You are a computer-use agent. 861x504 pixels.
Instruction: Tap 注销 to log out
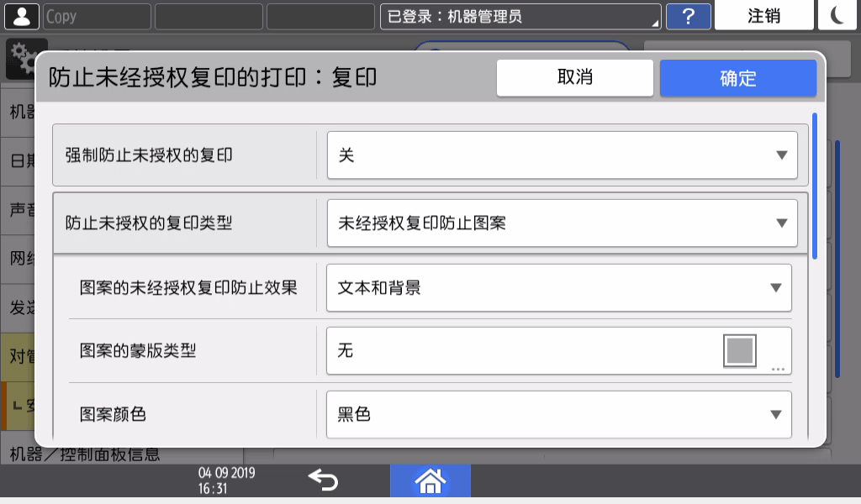coord(763,13)
